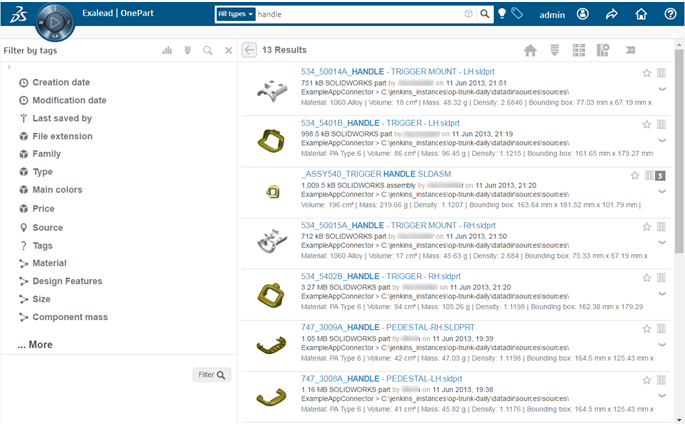This screenshot has width=685, height=424.
Task: Click the count badge on _ASSY540_TRIGGER HANDLE result
Action: tap(660, 176)
